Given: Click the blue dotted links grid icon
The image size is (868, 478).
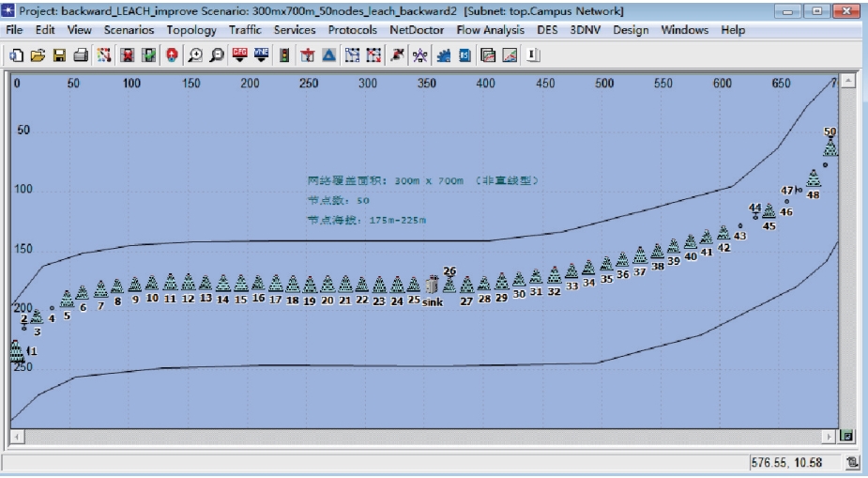Looking at the screenshot, I should coord(352,55).
